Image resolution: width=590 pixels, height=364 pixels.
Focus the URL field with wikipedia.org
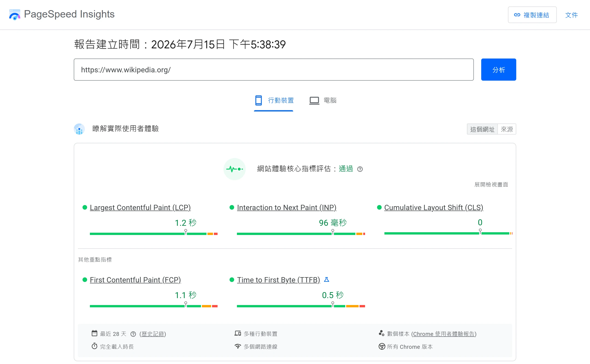(x=274, y=70)
